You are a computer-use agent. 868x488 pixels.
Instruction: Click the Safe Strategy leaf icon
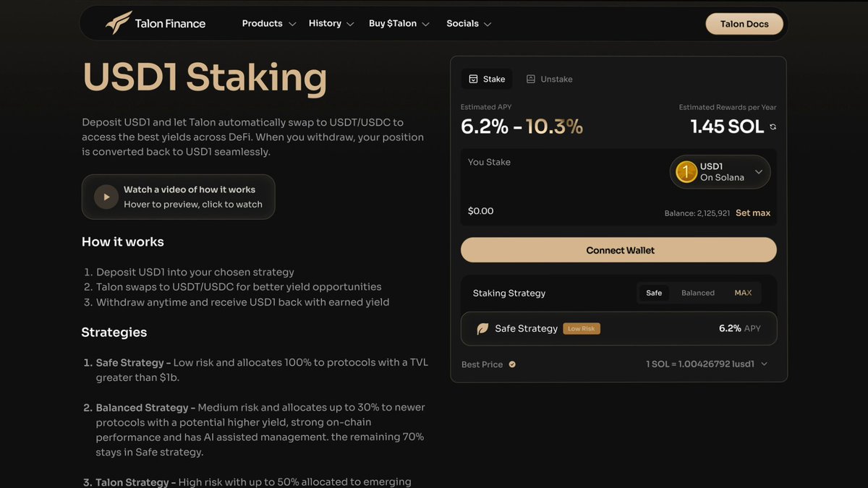click(x=482, y=329)
